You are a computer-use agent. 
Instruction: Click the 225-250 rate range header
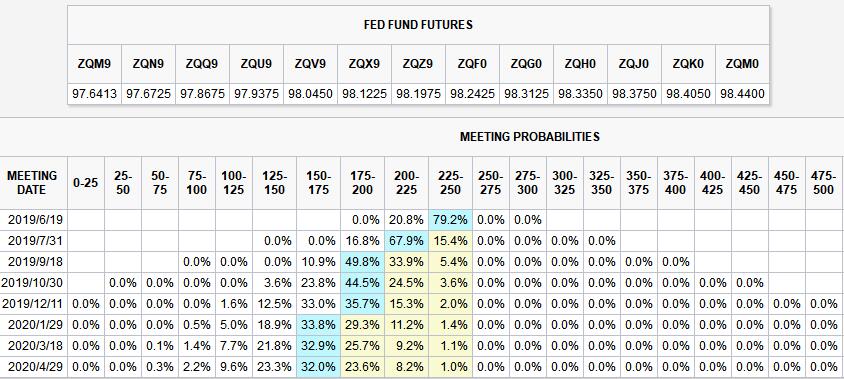451,183
